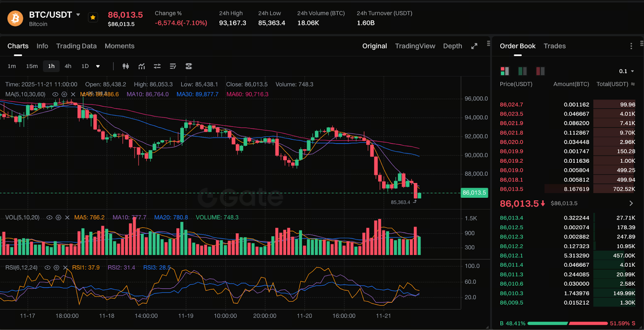Show buy orders only in order book

coord(522,71)
